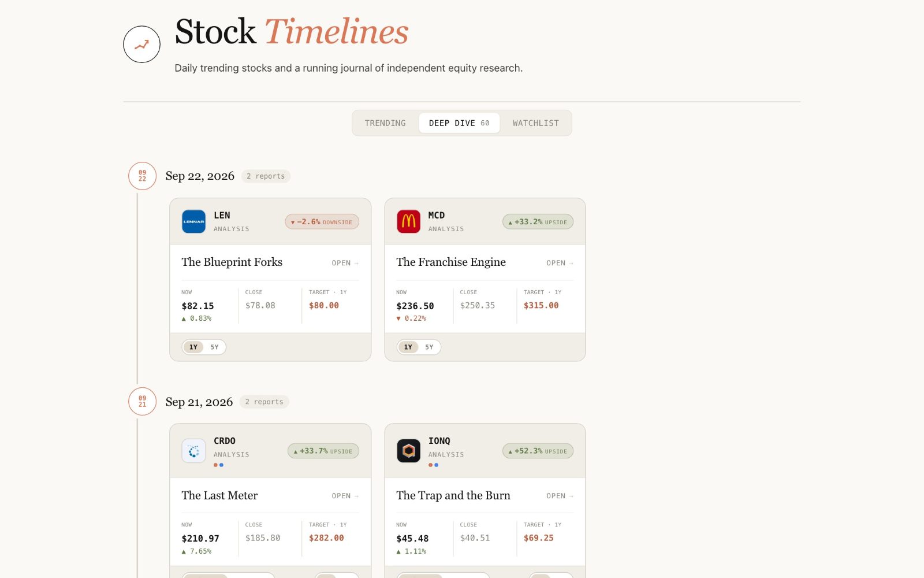Image resolution: width=924 pixels, height=578 pixels.
Task: Switch to the Deep Dive tab
Action: [459, 123]
